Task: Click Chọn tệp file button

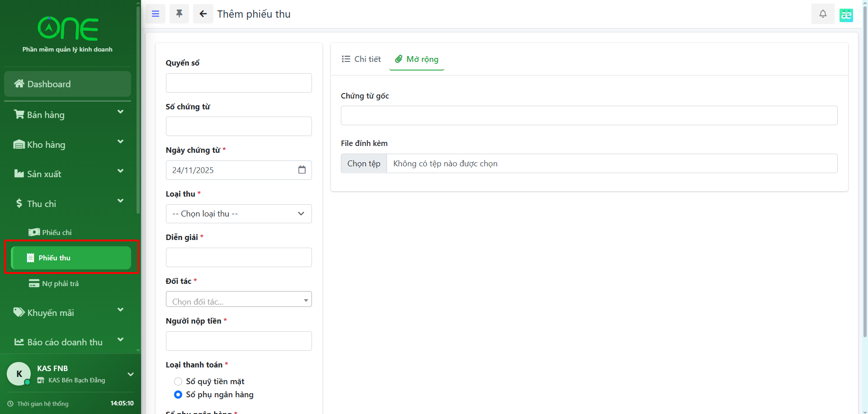Action: pyautogui.click(x=364, y=164)
